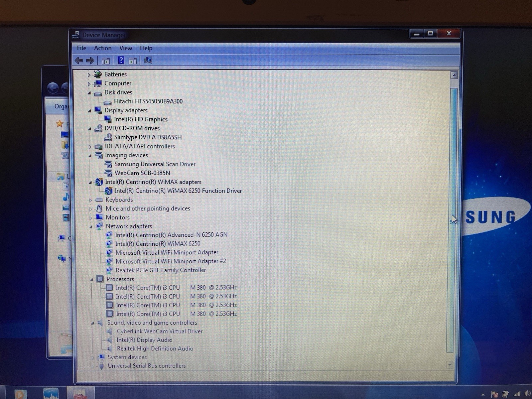Click the Show/Hide Console Tree toolbar icon

pos(106,61)
